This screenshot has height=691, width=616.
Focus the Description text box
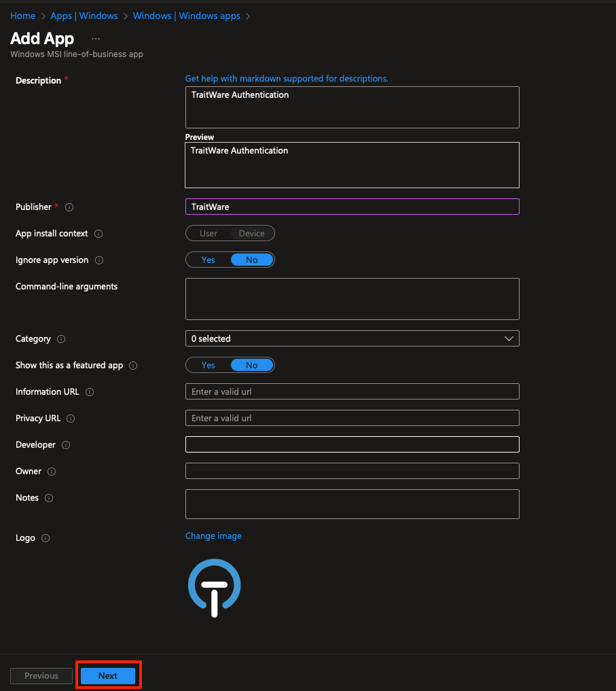tap(352, 107)
